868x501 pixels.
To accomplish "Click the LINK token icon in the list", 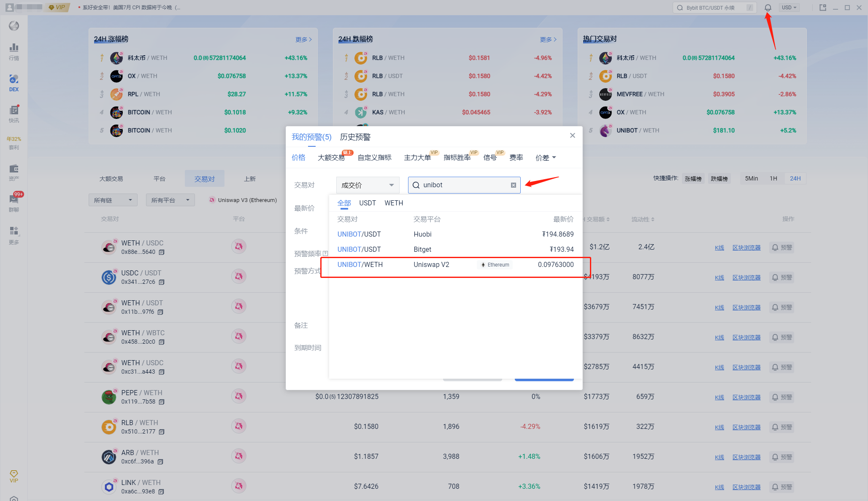I will [x=109, y=487].
